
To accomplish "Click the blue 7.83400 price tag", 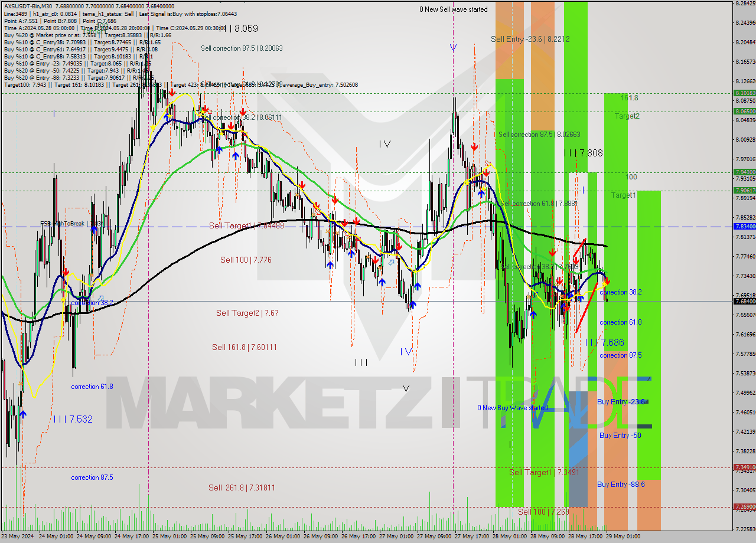I will [745, 226].
